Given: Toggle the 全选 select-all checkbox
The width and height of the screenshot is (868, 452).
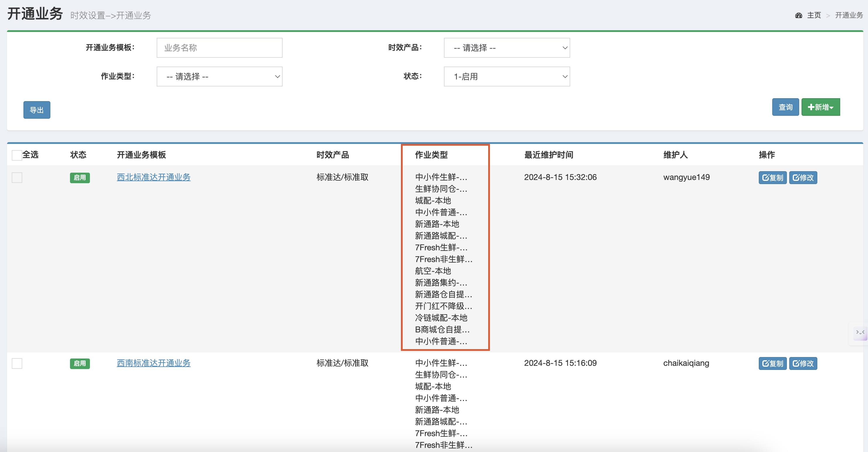Looking at the screenshot, I should click(x=17, y=155).
